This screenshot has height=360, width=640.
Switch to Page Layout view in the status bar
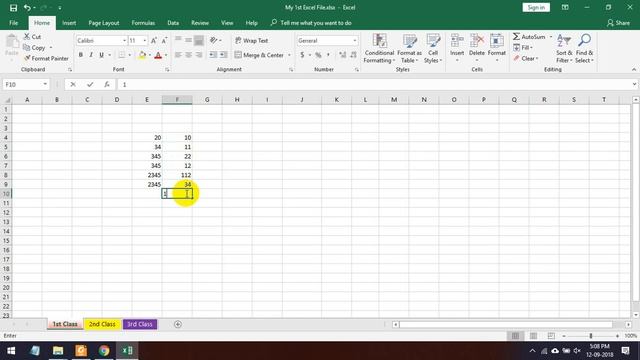533,336
